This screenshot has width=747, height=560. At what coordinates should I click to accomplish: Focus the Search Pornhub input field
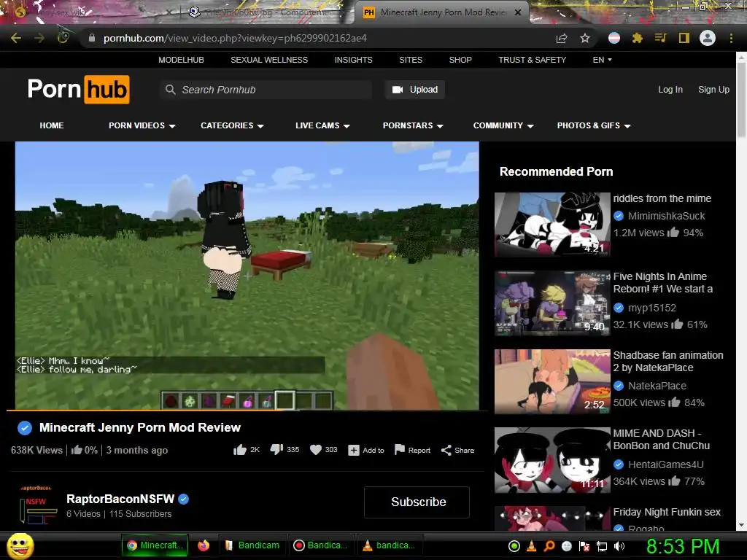(x=267, y=90)
